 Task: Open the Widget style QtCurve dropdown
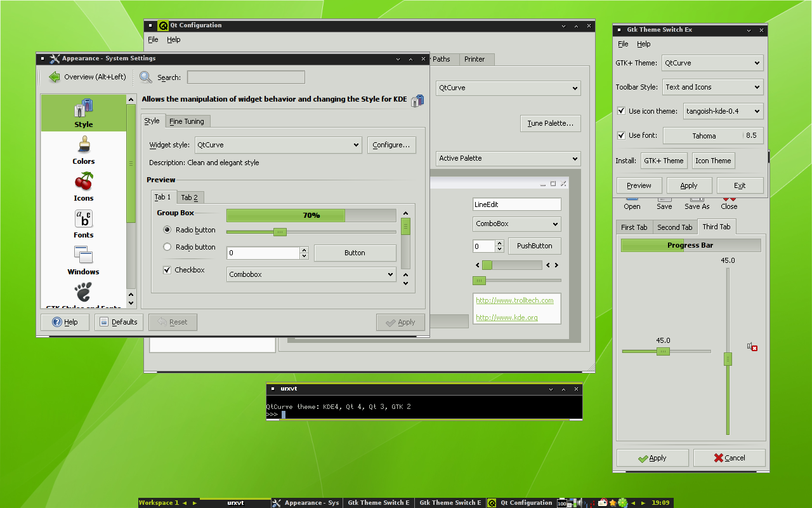(278, 145)
